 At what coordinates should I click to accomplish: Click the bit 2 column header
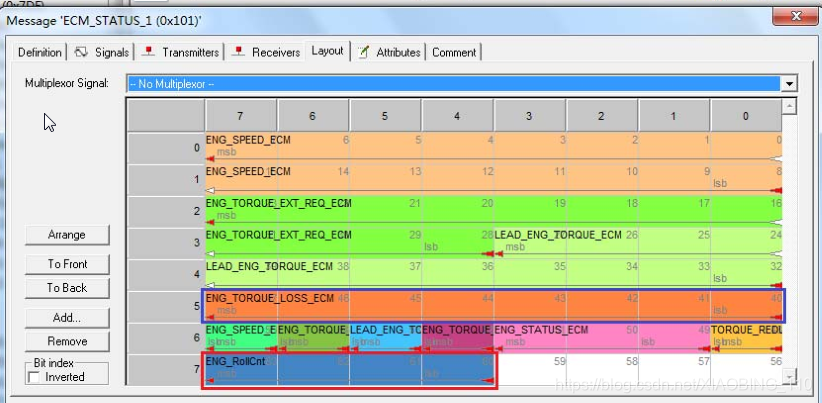click(x=602, y=116)
